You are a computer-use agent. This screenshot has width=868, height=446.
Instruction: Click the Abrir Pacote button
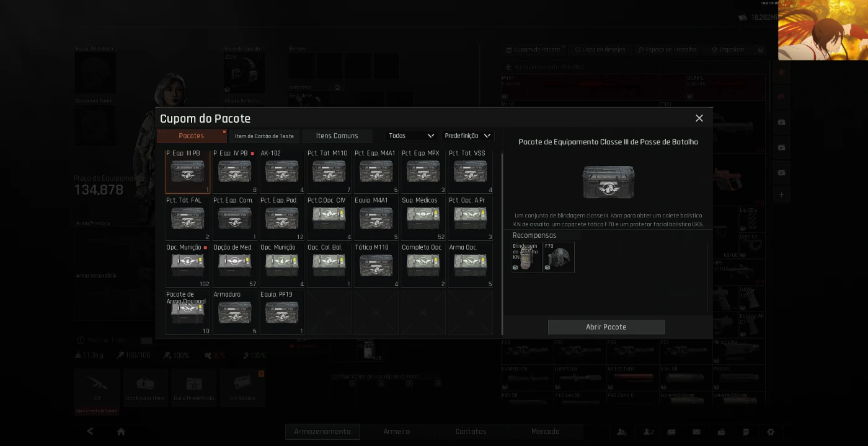coord(606,327)
